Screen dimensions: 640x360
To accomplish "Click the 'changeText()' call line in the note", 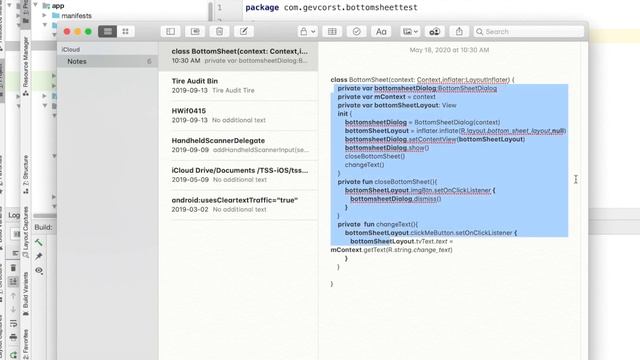I will point(364,165).
